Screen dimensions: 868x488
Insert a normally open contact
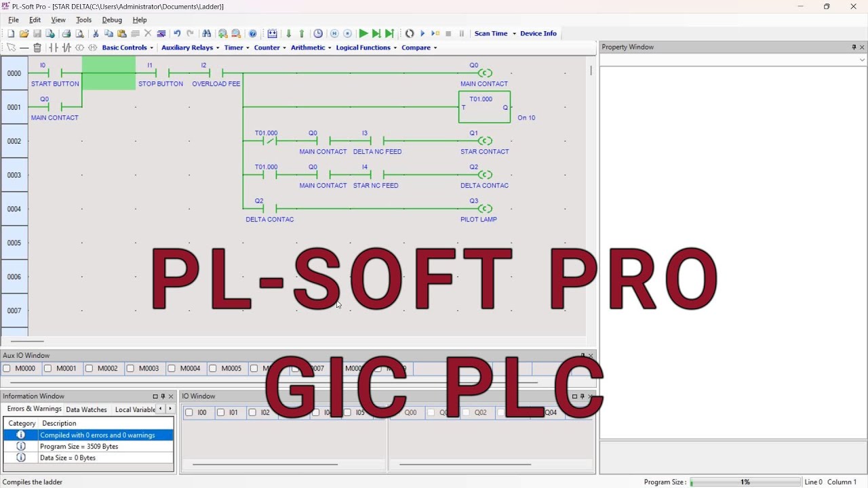(x=54, y=47)
